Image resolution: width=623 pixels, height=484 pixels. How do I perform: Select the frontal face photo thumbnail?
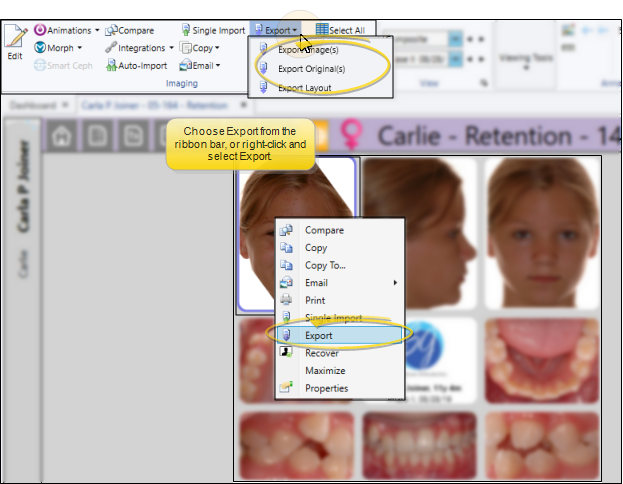coord(542,232)
